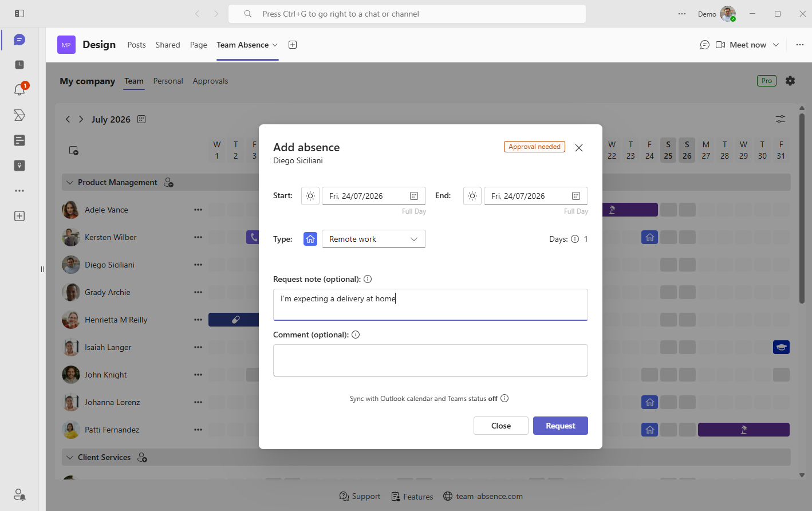812x511 pixels.
Task: Open the absence Type dropdown
Action: click(x=374, y=239)
